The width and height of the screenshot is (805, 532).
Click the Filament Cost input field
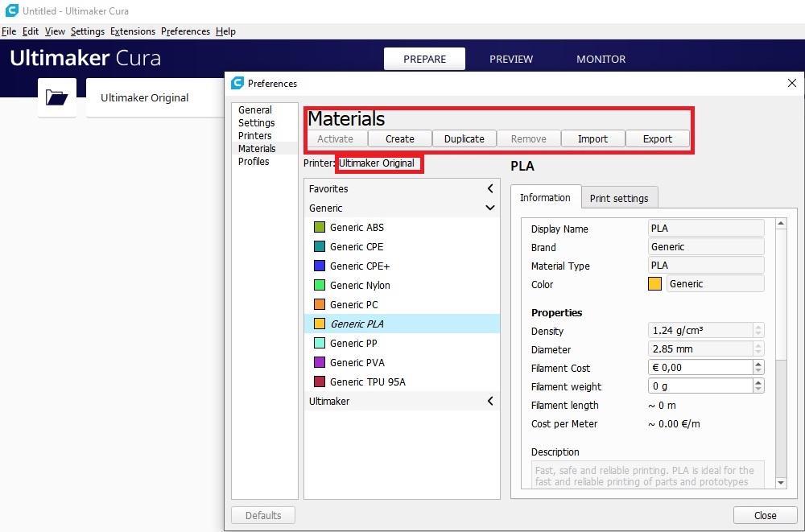(x=701, y=368)
